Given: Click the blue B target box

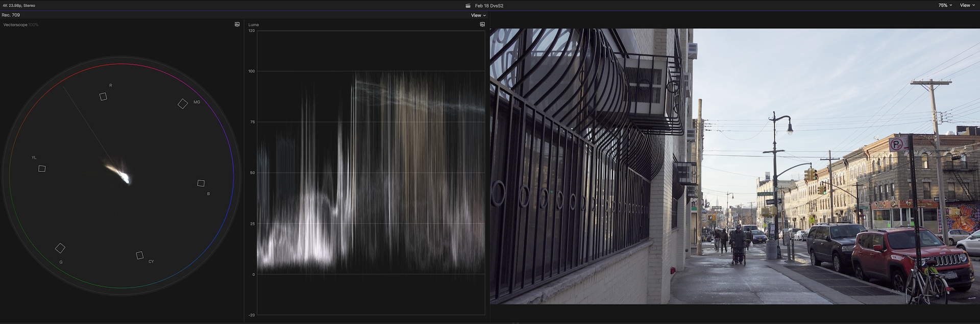Looking at the screenshot, I should (x=201, y=183).
